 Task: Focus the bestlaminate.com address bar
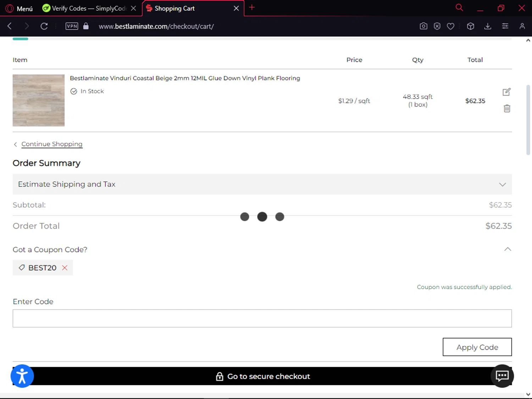[156, 26]
